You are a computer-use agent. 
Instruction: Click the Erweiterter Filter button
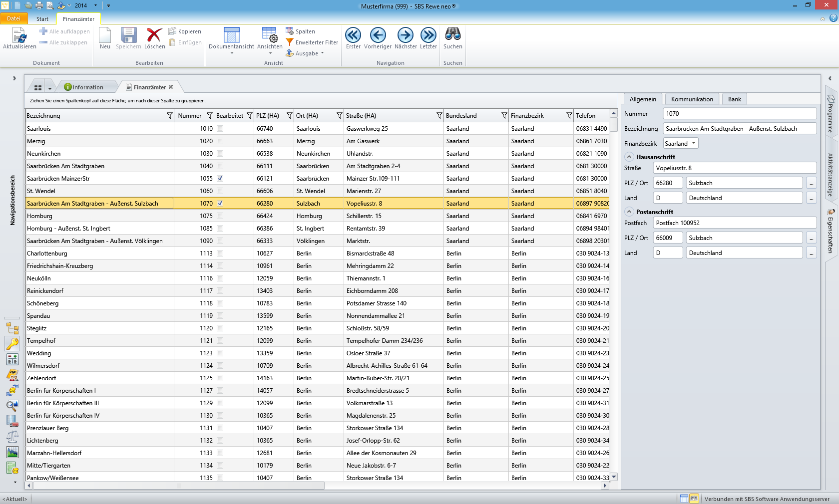[x=312, y=42]
